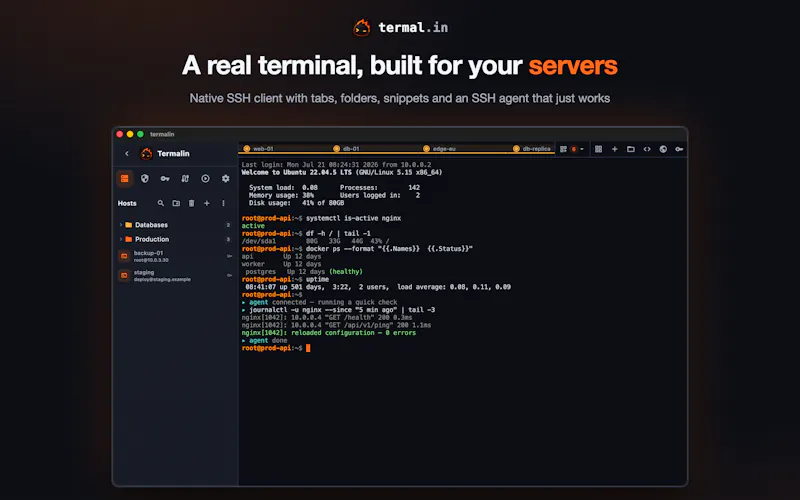This screenshot has height=500, width=800.
Task: Click 'reloaded configuration – 0 errors' line
Action: pyautogui.click(x=329, y=333)
